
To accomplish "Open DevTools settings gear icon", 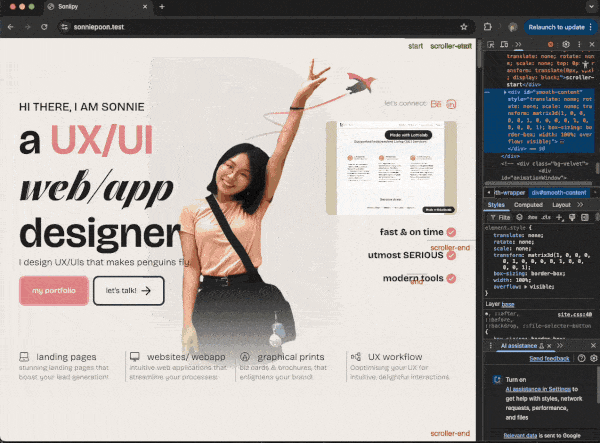I will pyautogui.click(x=566, y=45).
